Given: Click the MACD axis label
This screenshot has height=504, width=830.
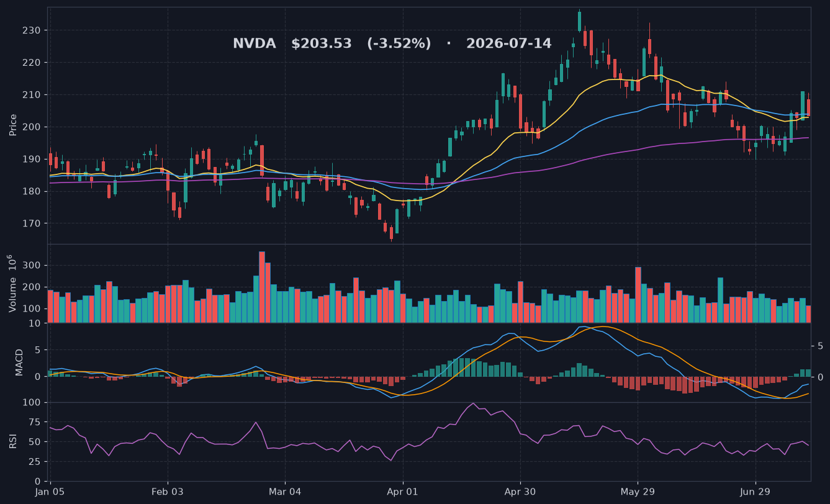Looking at the screenshot, I should [x=19, y=362].
